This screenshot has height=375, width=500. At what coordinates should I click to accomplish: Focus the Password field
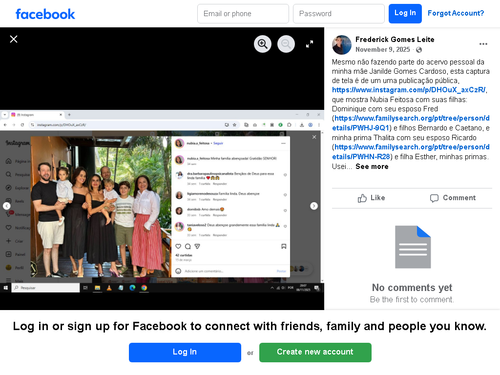pyautogui.click(x=339, y=14)
